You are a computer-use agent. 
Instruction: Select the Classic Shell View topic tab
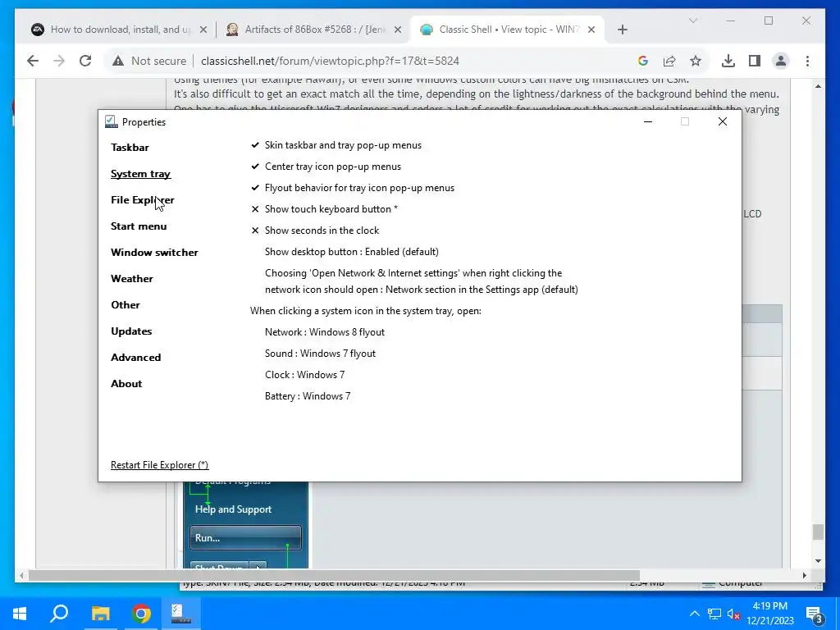pos(507,30)
